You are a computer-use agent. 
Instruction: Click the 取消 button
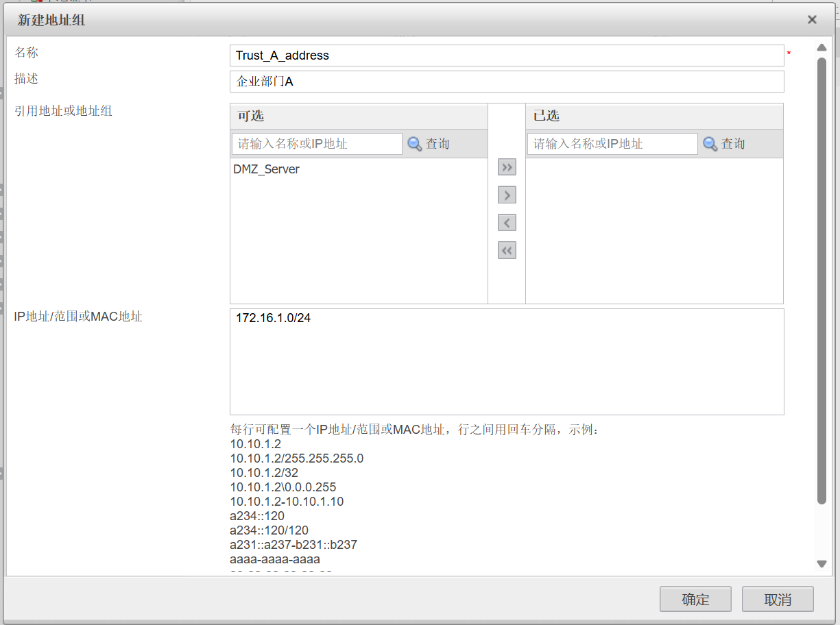(x=778, y=599)
